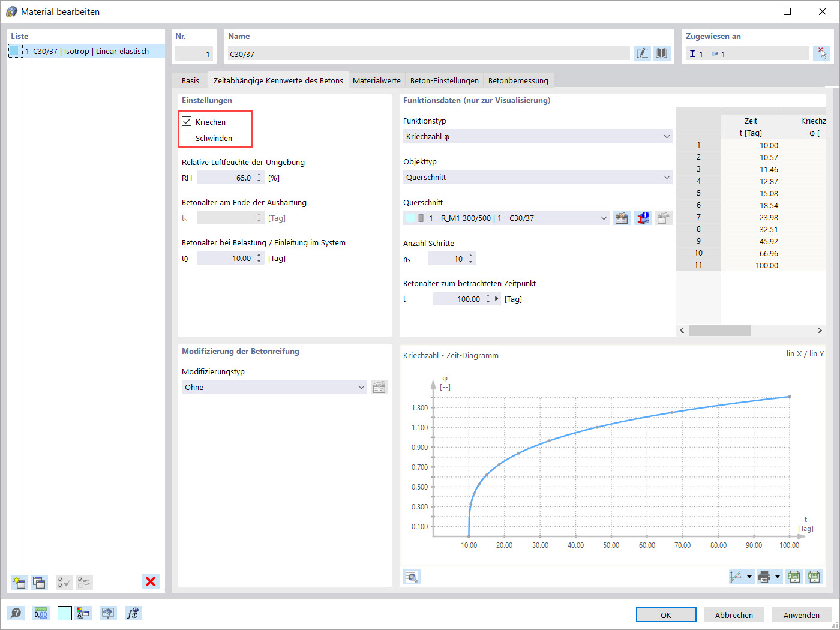Print the creep diagram
Screen dimensions: 840x630
pyautogui.click(x=764, y=577)
